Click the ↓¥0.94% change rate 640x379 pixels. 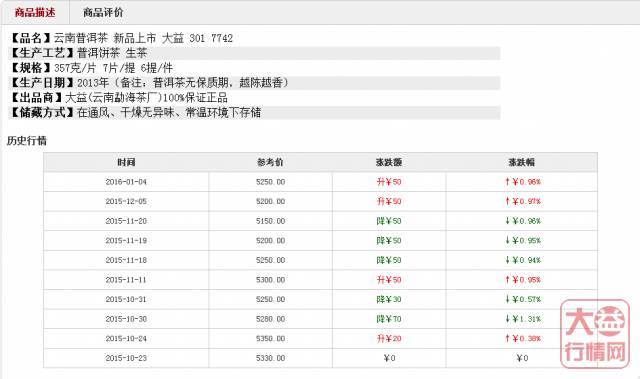click(x=522, y=260)
